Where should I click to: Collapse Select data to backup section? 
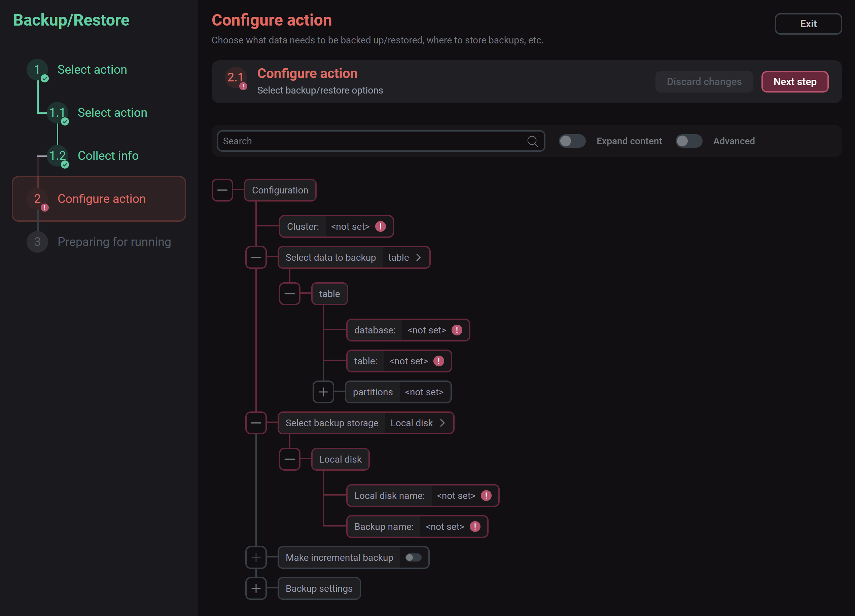256,257
